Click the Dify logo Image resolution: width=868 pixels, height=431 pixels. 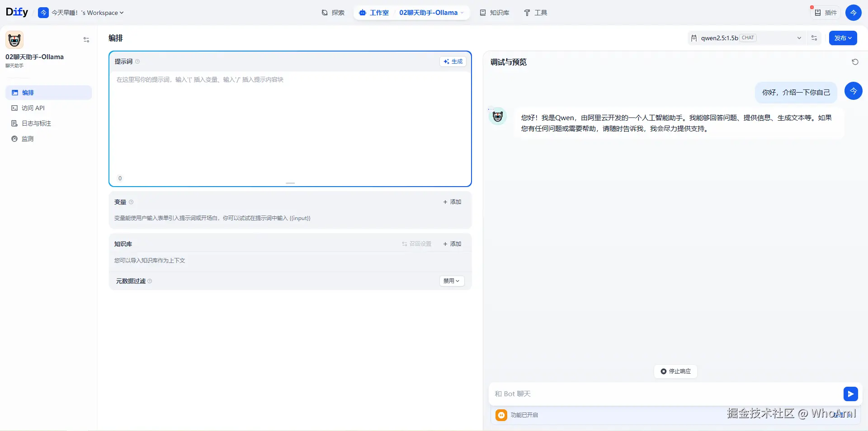pos(17,12)
